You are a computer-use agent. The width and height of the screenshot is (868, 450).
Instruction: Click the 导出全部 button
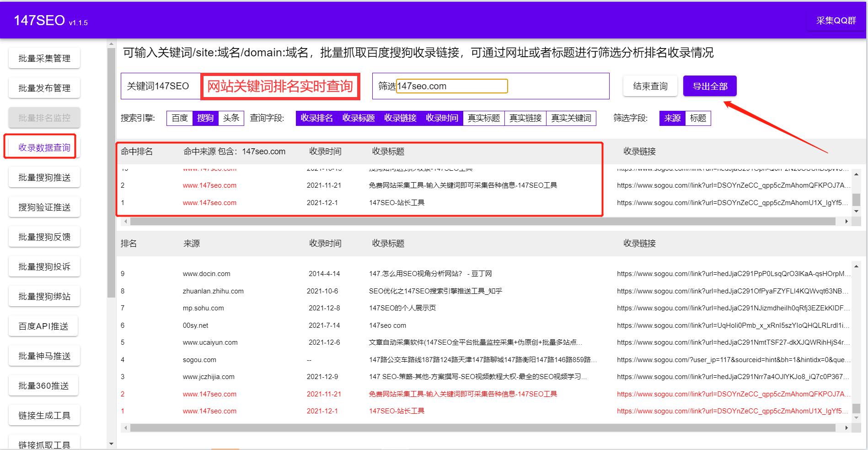coord(709,86)
